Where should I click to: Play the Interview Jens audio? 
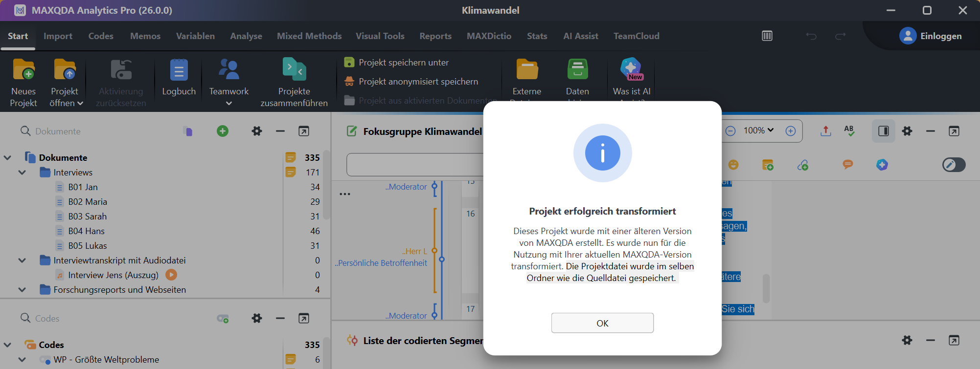point(171,275)
